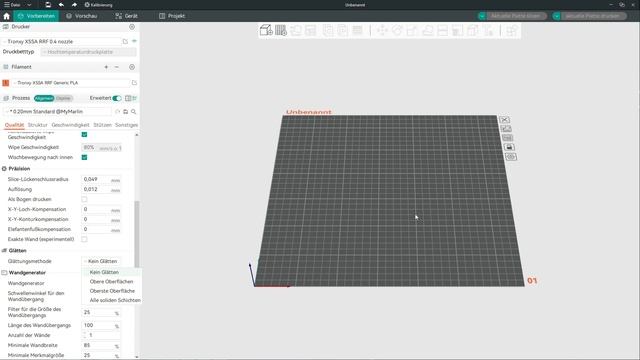Screen dimensions: 640x360
Task: Select Obere Oberflächen option
Action: tap(111, 282)
